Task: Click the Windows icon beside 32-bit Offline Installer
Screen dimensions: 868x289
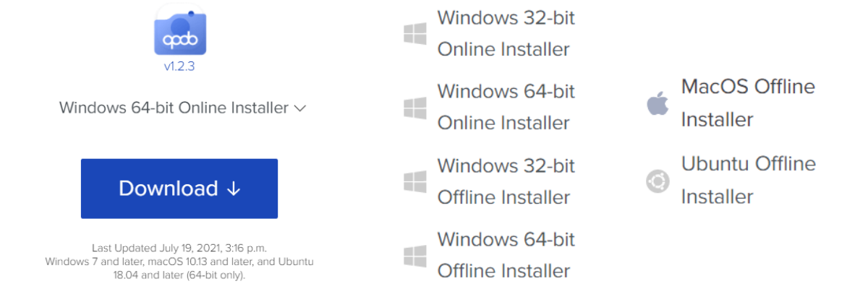Action: point(414,181)
